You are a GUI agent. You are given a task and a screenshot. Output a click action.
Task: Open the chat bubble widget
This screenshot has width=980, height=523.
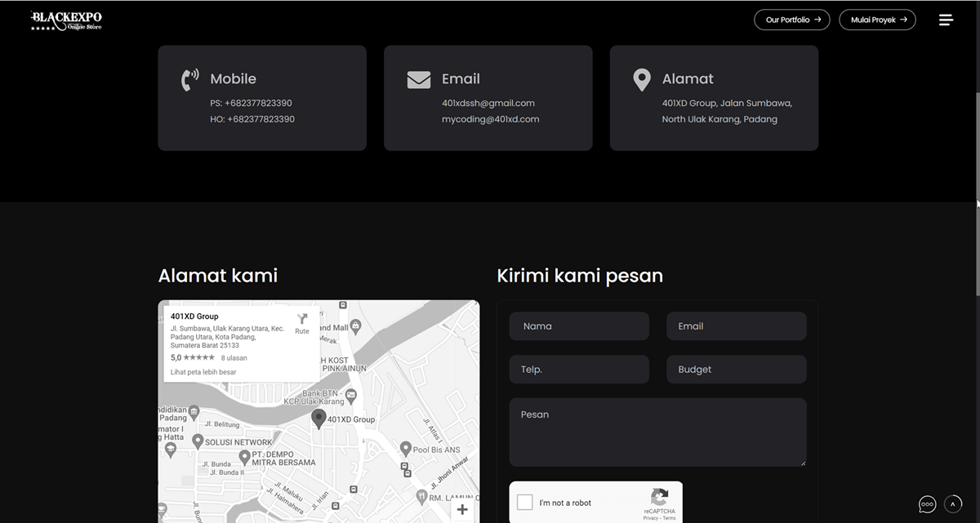(x=927, y=504)
